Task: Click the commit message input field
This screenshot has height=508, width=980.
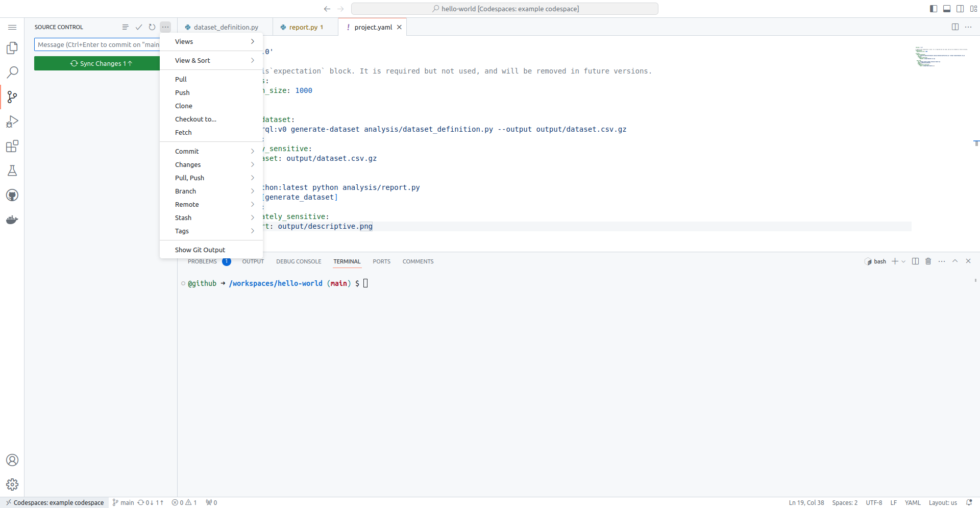Action: tap(97, 44)
